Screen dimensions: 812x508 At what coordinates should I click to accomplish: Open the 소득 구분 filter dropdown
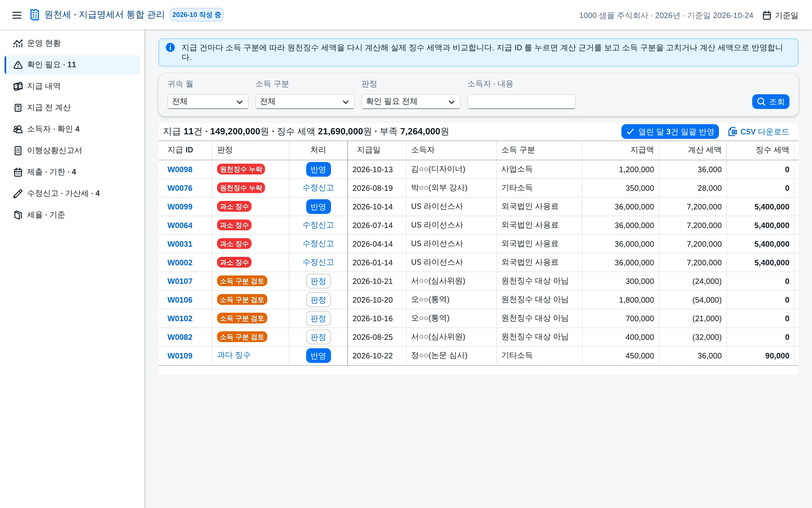click(x=305, y=102)
